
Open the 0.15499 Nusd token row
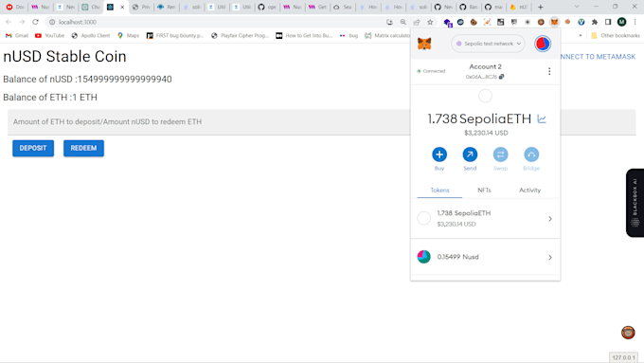pos(485,257)
